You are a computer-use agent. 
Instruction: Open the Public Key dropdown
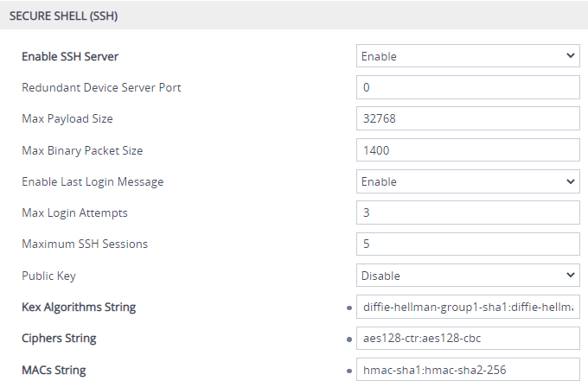point(467,276)
